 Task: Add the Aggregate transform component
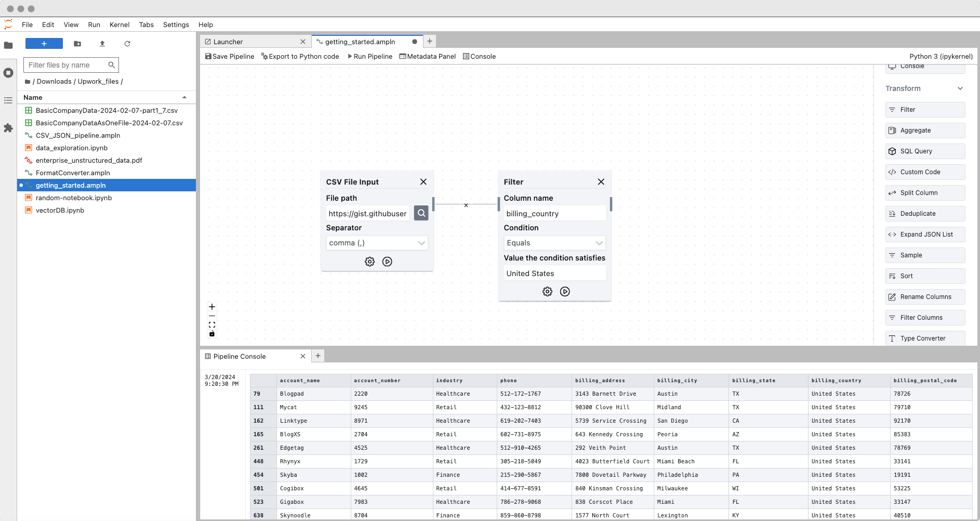[925, 131]
